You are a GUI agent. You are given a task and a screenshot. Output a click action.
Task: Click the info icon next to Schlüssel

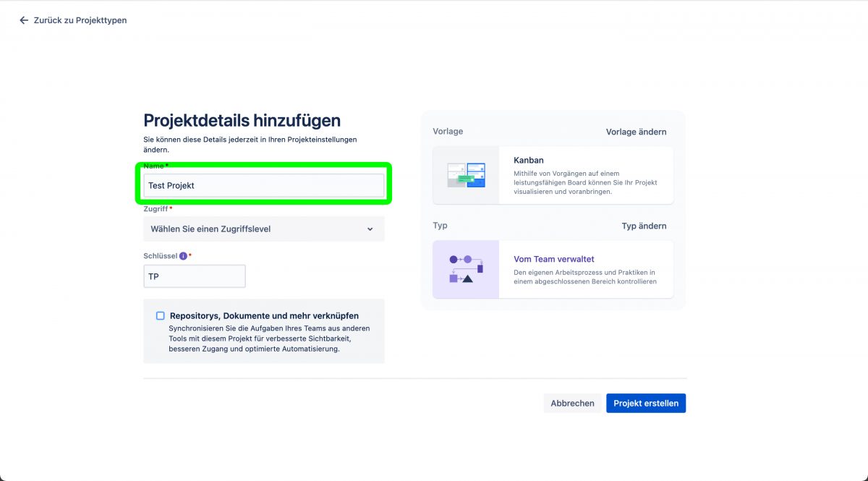coord(183,256)
